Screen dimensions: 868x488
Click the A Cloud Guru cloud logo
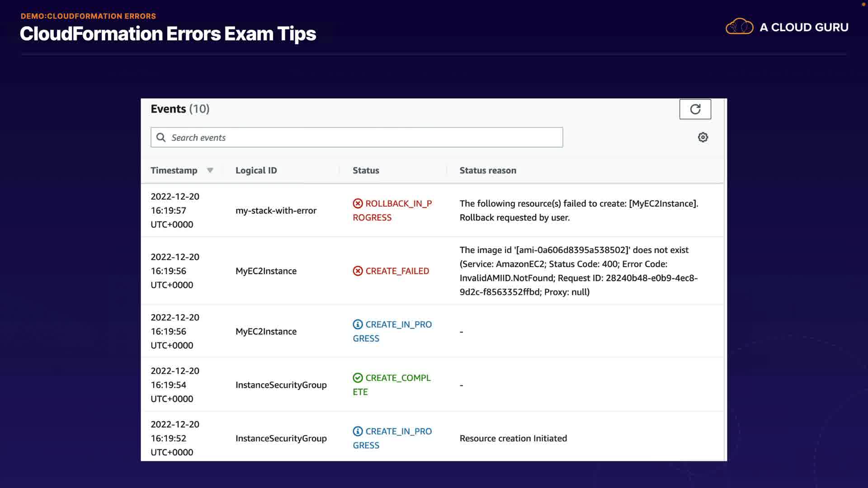[739, 27]
